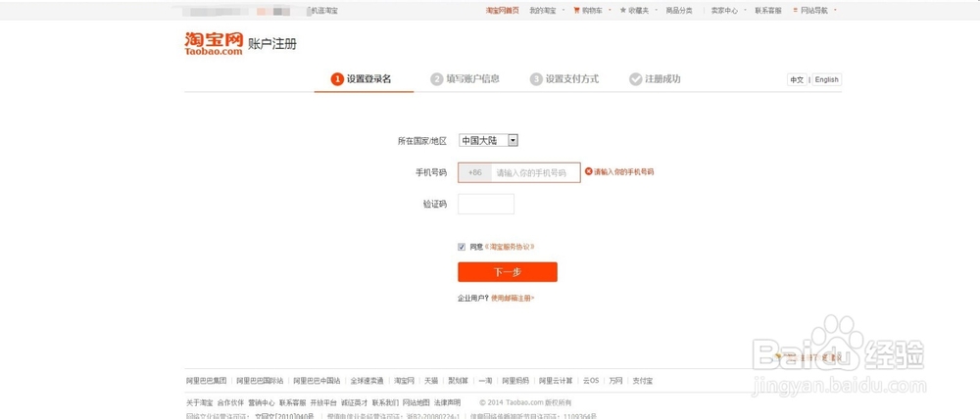Switch language to English
The width and height of the screenshot is (980, 419).
826,80
